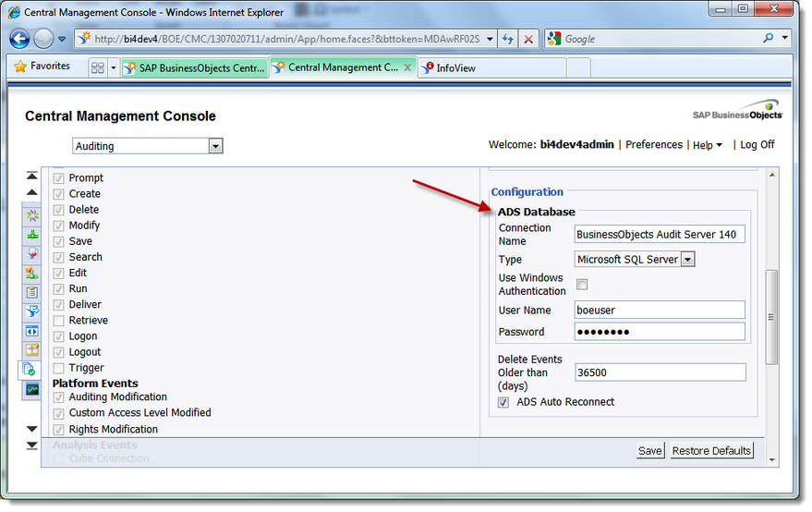This screenshot has width=812, height=512.
Task: Click the blue arrow export sidebar icon
Action: coord(32,311)
